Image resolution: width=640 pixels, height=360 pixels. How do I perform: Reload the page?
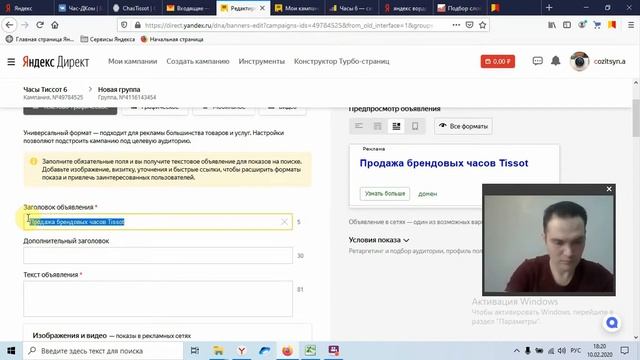(x=40, y=25)
